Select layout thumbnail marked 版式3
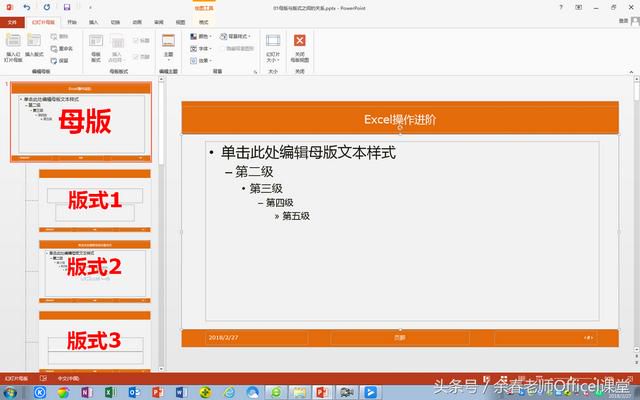This screenshot has height=400, width=640. click(x=95, y=342)
